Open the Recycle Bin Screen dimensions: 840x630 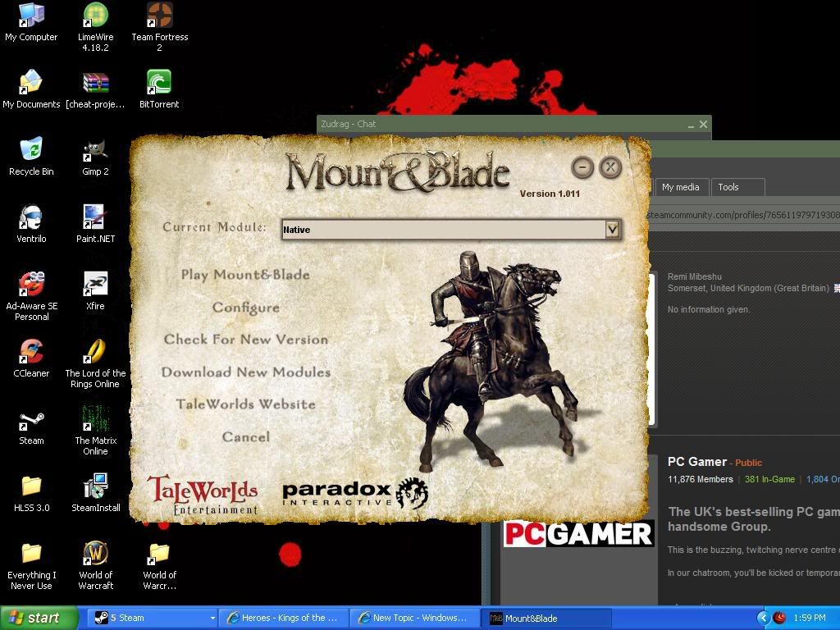pyautogui.click(x=31, y=151)
